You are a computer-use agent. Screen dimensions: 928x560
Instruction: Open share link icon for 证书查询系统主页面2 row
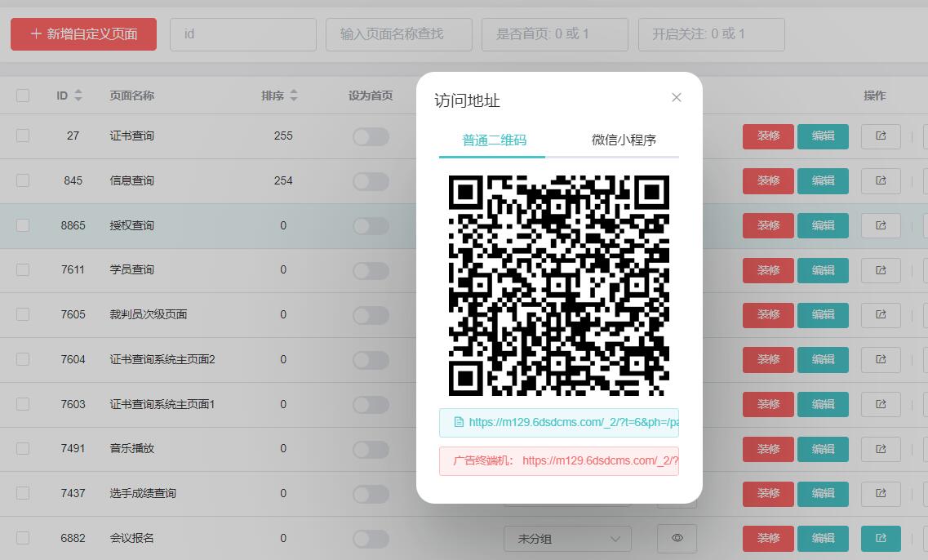pos(881,359)
